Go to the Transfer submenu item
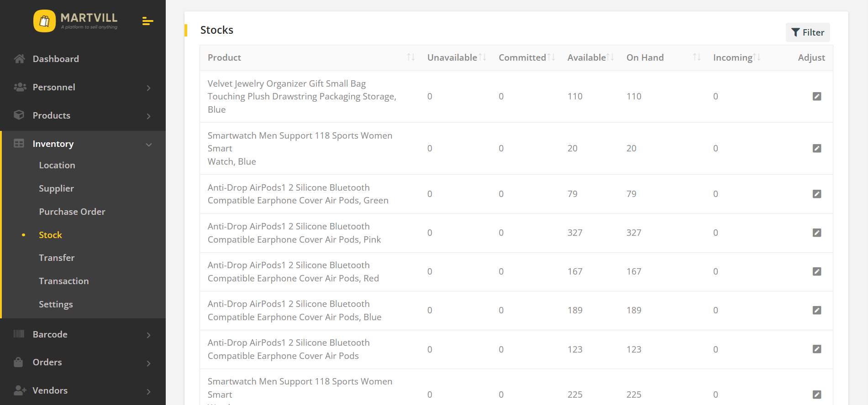 (x=57, y=258)
